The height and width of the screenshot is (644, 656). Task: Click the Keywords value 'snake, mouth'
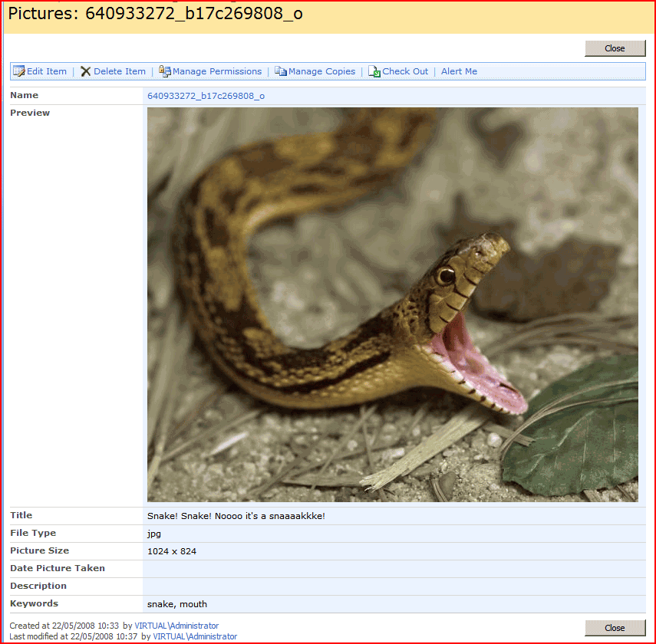click(x=176, y=604)
